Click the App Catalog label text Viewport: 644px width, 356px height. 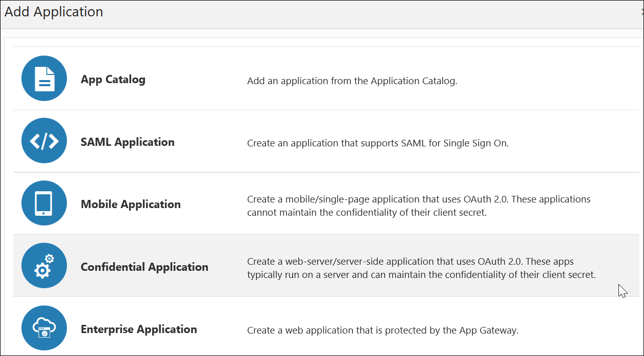pyautogui.click(x=113, y=80)
